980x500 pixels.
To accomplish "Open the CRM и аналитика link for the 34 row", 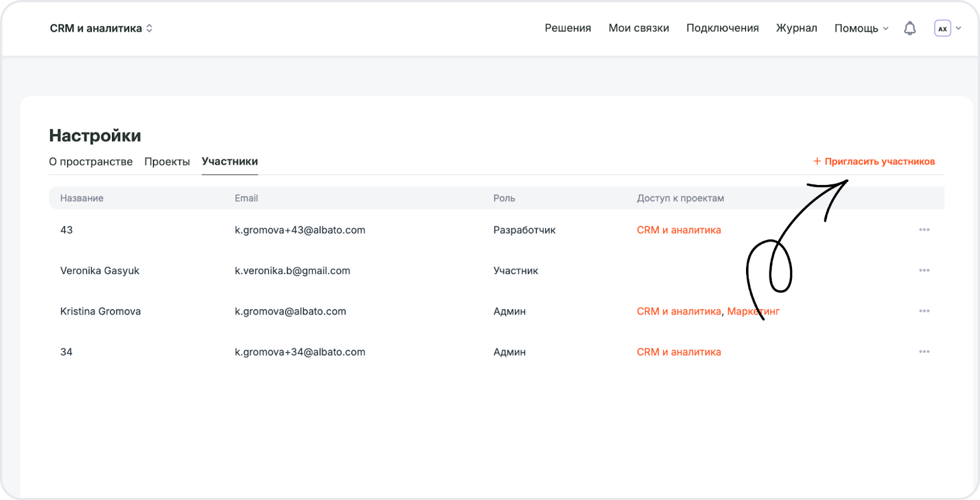I will click(x=679, y=352).
